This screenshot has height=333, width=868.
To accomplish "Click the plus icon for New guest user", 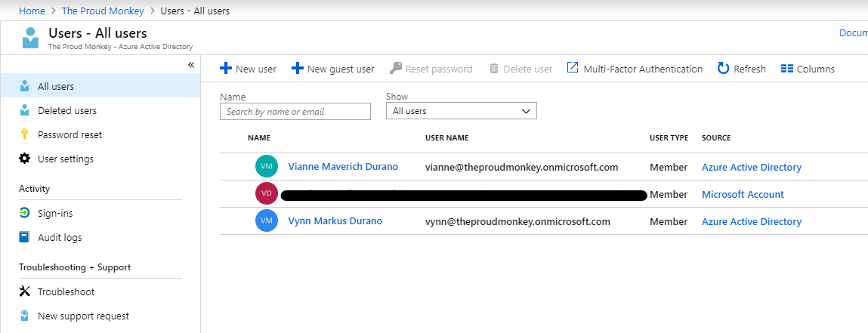I will tap(298, 68).
